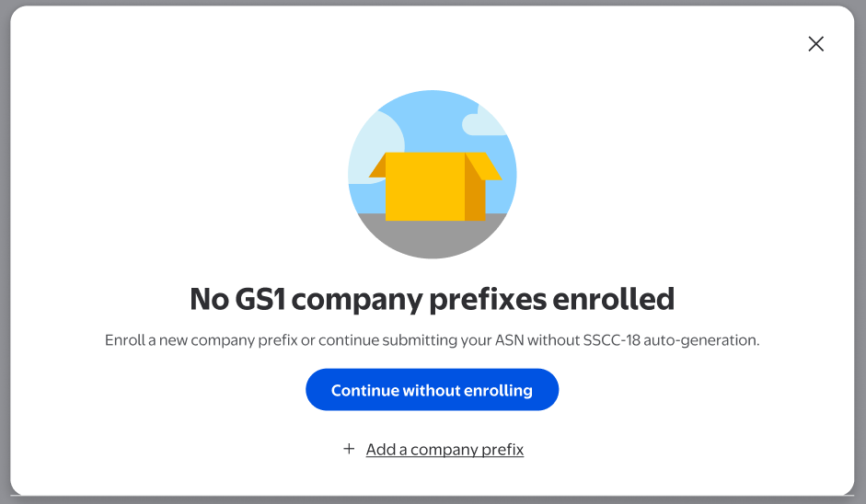Open the Add a company prefix link
This screenshot has width=866, height=504.
pyautogui.click(x=445, y=450)
